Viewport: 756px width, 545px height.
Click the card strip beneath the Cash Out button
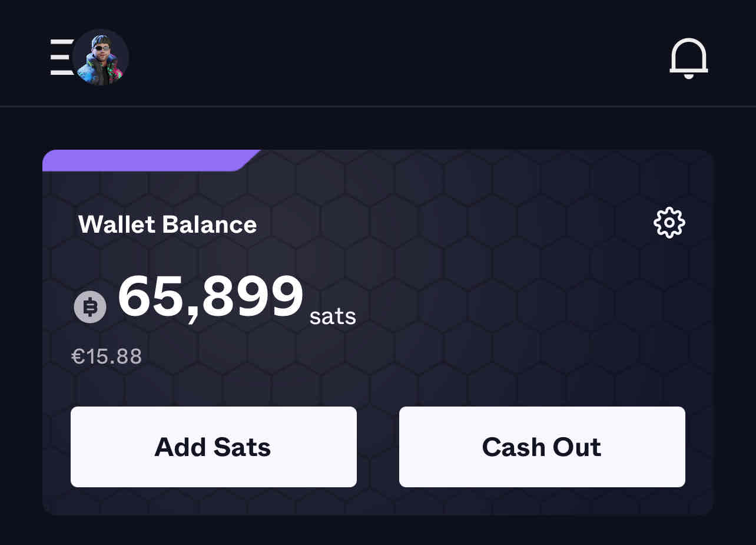[x=542, y=501]
